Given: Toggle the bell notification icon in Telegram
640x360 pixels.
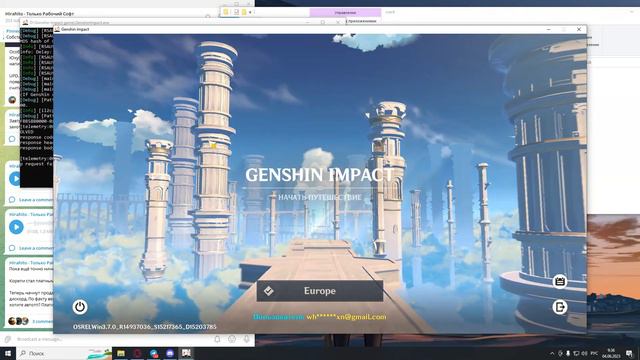Looking at the screenshot, I should pyautogui.click(x=217, y=339).
